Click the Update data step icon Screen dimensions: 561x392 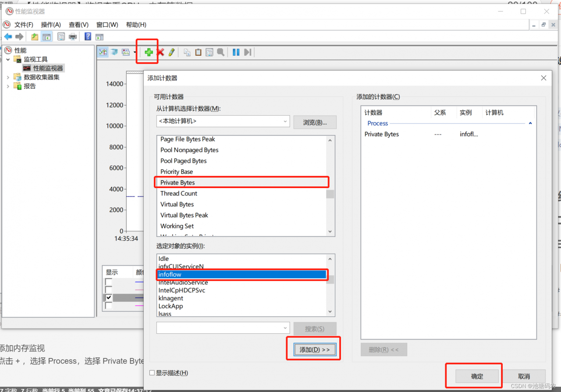tap(248, 52)
